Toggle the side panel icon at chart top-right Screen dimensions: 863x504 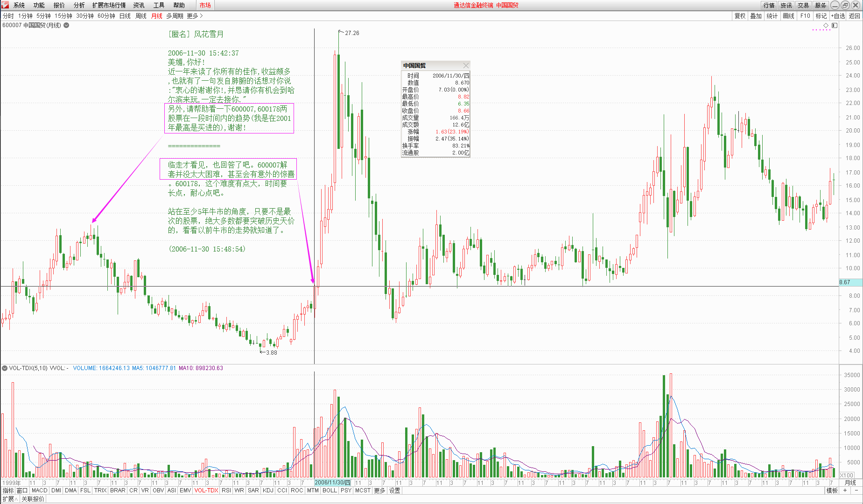835,25
